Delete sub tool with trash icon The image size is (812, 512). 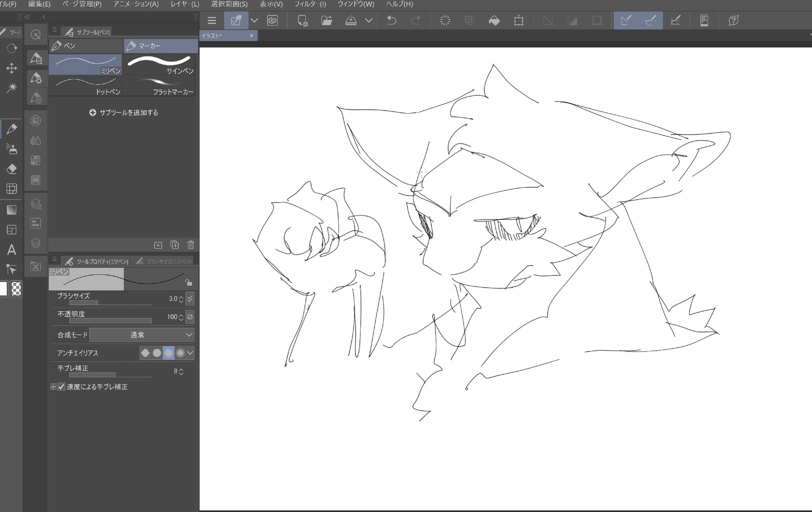[191, 245]
